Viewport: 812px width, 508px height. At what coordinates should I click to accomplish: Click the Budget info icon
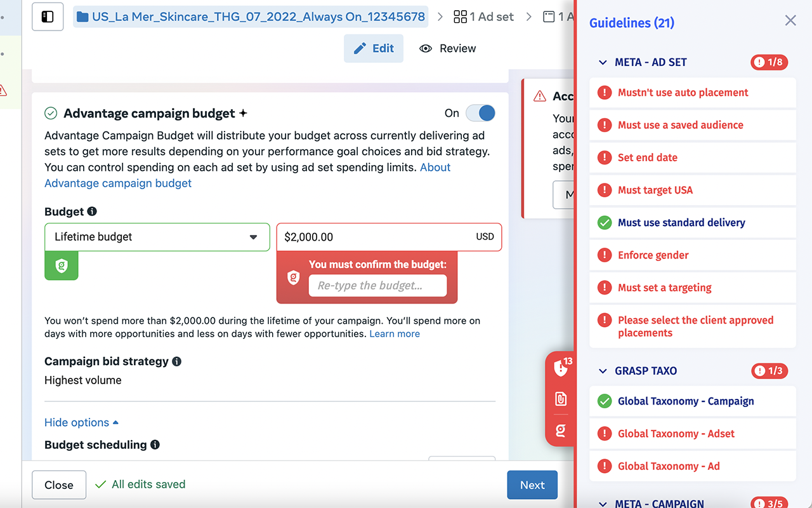(92, 211)
